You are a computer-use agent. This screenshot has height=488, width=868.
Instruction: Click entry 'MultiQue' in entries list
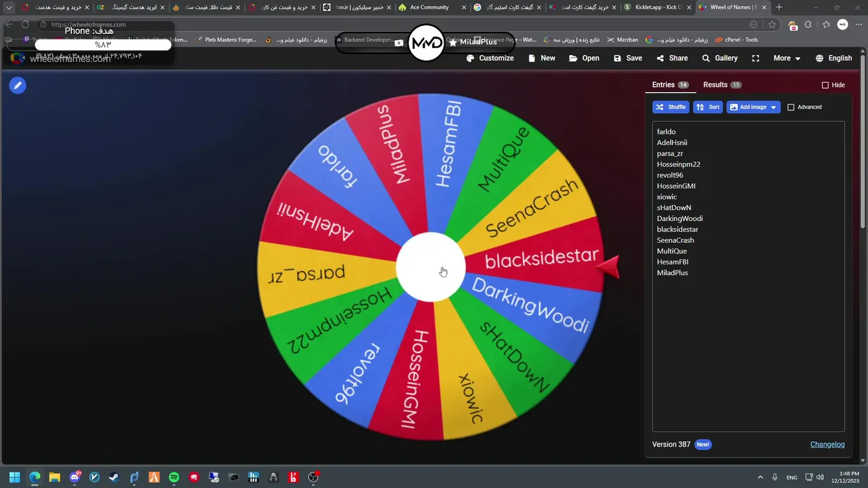672,251
